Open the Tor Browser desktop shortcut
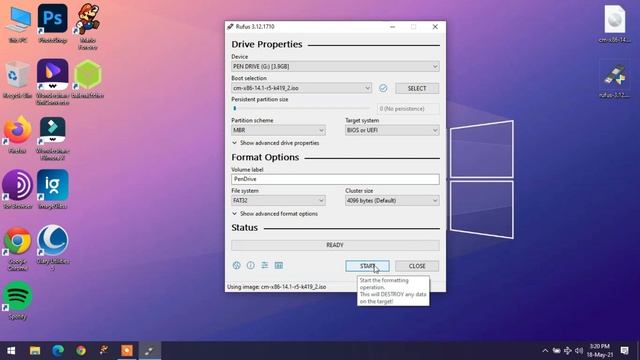This screenshot has width=640, height=360. (18, 190)
